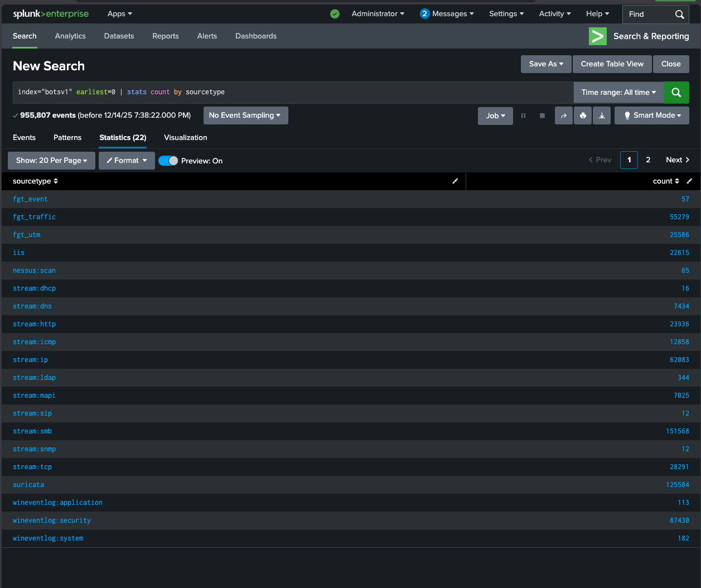Click the fgt_event sourcetype value

coord(31,199)
